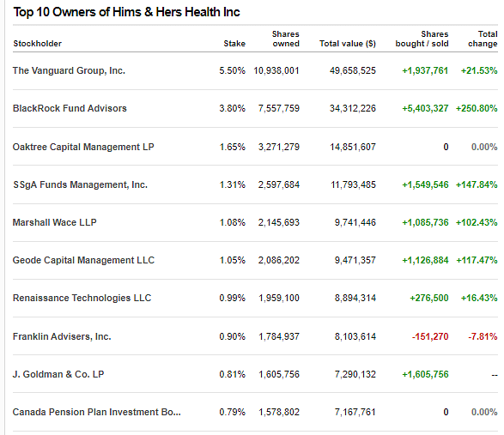
Task: Click shares bought value +5,403,327
Action: click(x=425, y=109)
